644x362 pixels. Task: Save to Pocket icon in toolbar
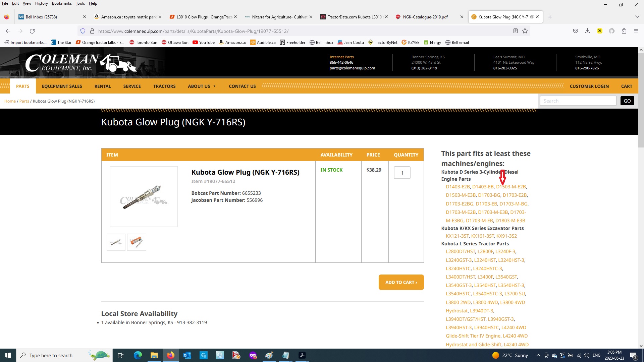576,31
